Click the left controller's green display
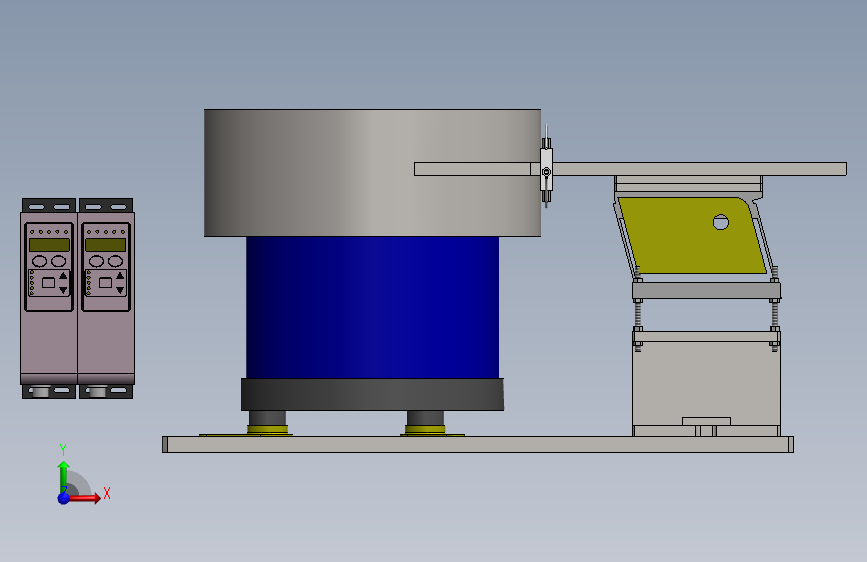This screenshot has height=562, width=867. tap(49, 245)
